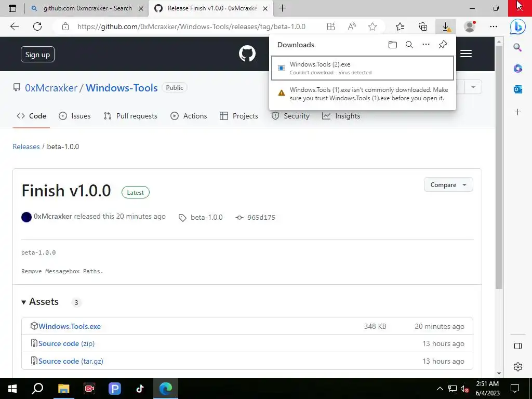Open the browser profile avatar
Screen dimensions: 532x399
coord(470,26)
